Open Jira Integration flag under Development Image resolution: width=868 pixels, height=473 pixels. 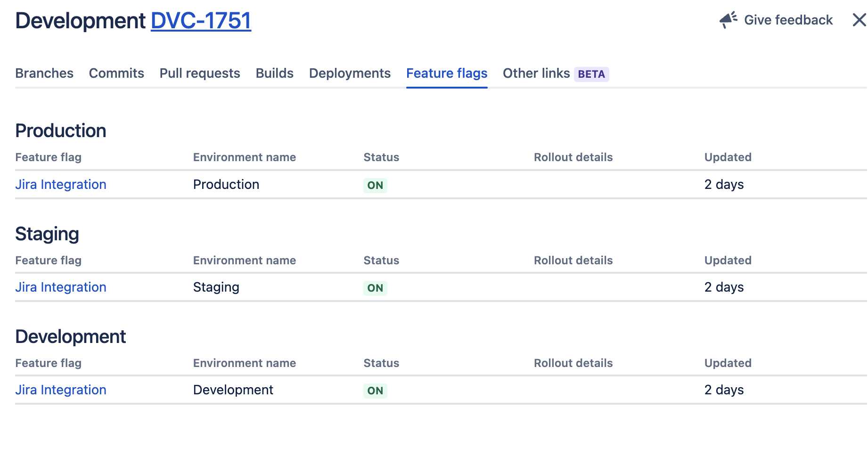pos(61,390)
